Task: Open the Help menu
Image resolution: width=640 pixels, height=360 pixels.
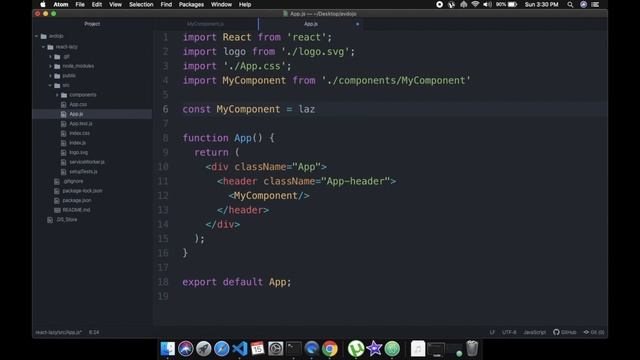Action: 245,4
